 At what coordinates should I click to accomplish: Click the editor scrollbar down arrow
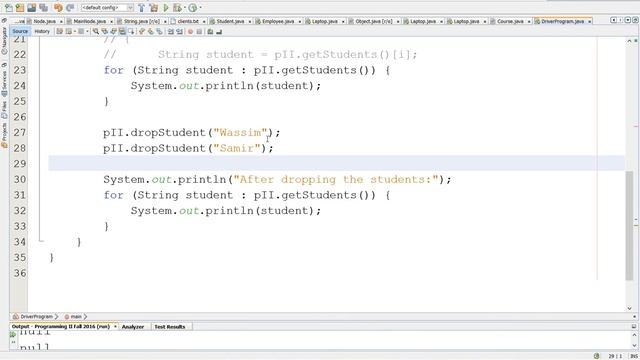pos(629,309)
